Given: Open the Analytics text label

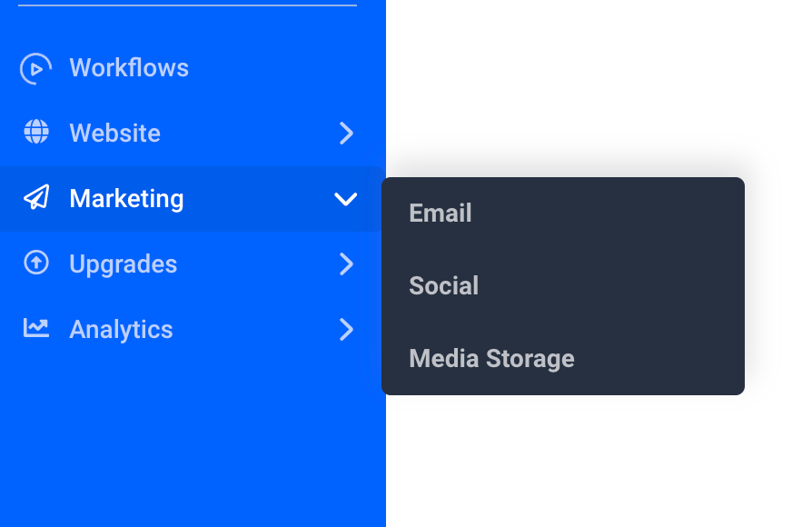Looking at the screenshot, I should tap(121, 330).
